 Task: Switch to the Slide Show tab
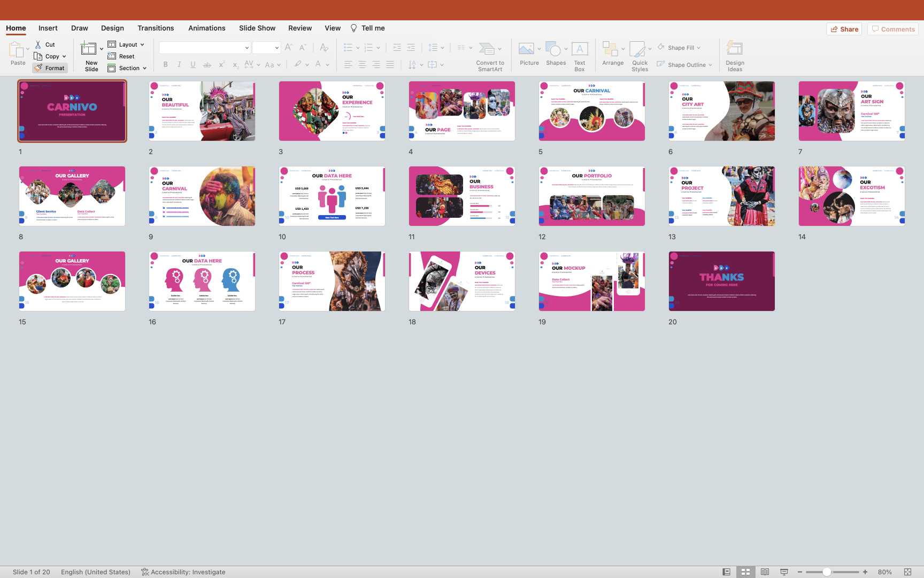pyautogui.click(x=257, y=28)
